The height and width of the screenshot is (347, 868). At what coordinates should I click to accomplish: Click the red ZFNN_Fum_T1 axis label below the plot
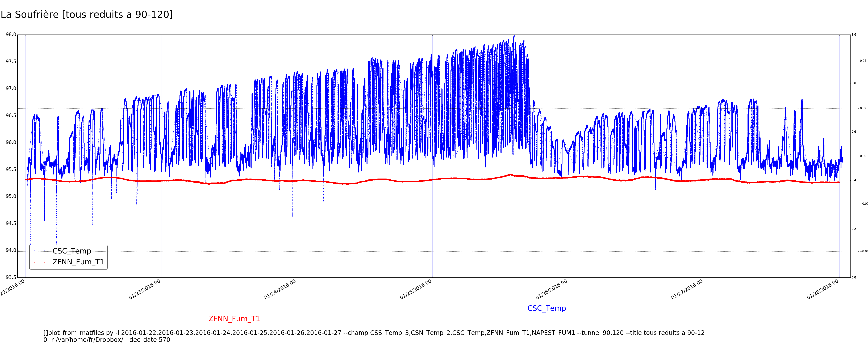coord(234,319)
